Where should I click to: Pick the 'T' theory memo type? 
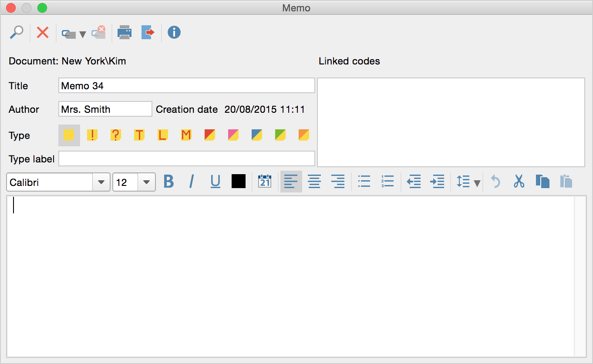point(139,135)
